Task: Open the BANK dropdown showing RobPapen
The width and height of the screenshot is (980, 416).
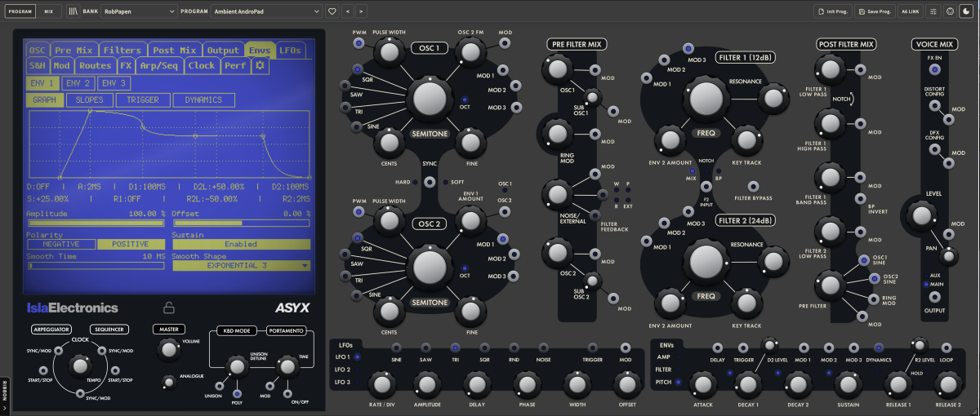Action: 140,11
